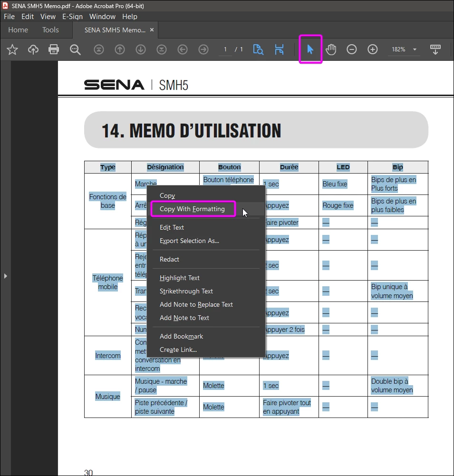Open the Window menu
Image resolution: width=454 pixels, height=476 pixels.
tap(102, 16)
